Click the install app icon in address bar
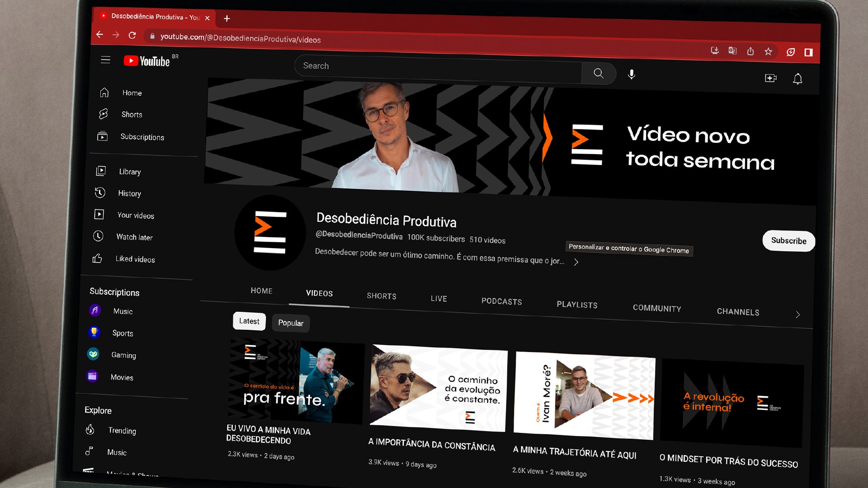 [x=715, y=50]
